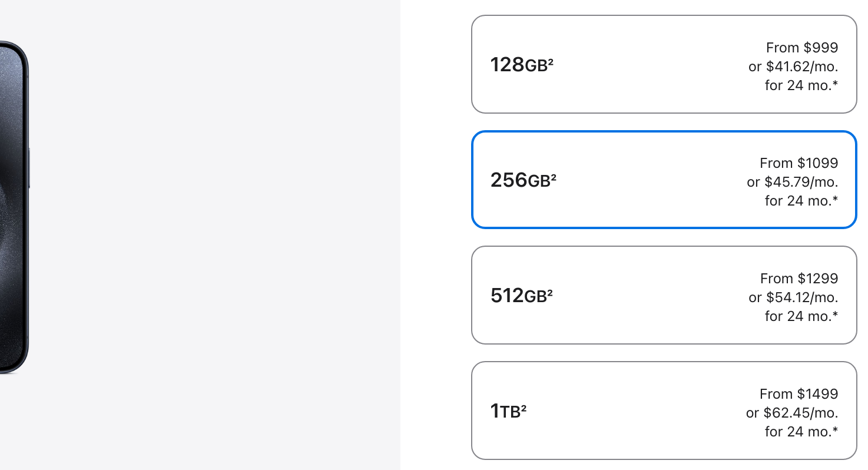Click the 'From $1499' price text
Viewport: 868px width, 470px height.
(799, 394)
